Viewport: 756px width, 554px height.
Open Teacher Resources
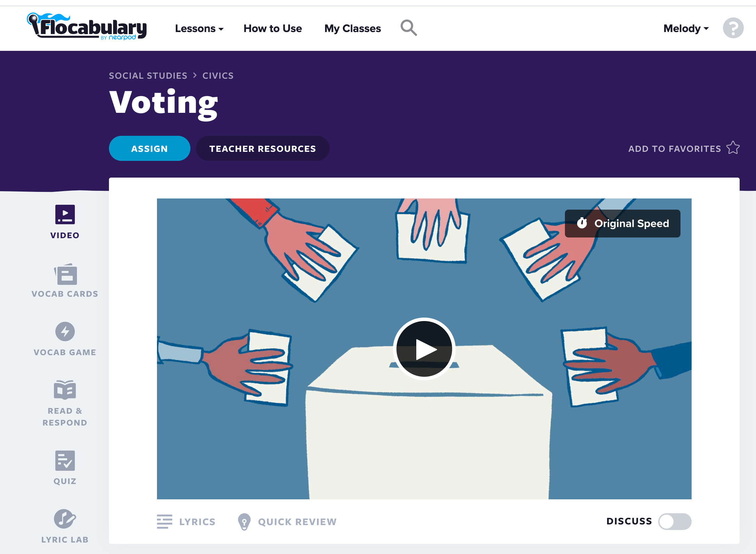[x=262, y=149]
